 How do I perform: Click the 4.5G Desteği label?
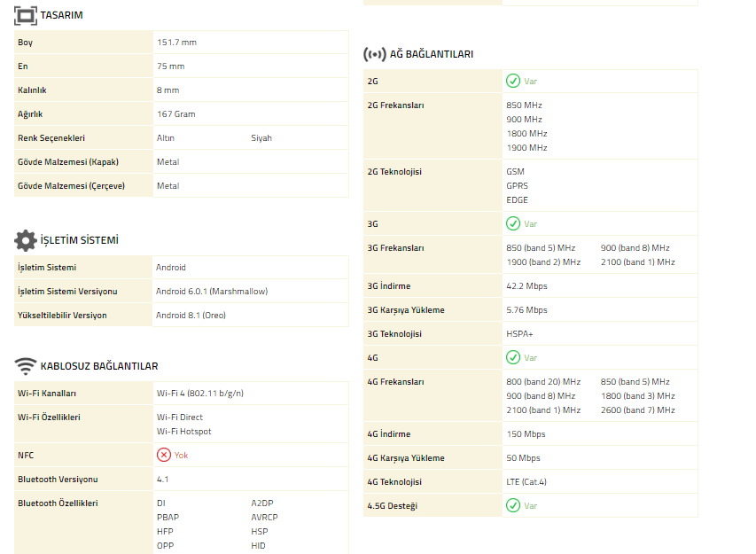point(393,506)
